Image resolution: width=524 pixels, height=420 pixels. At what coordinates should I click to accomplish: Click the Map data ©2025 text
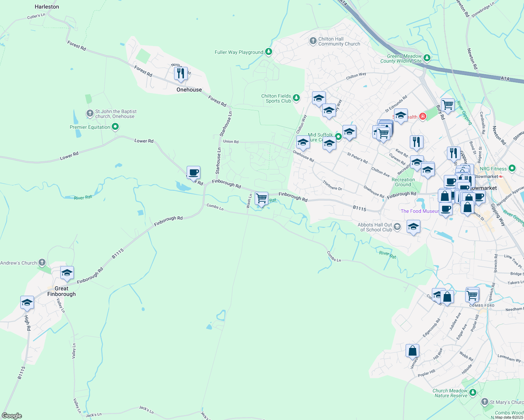pyautogui.click(x=509, y=417)
